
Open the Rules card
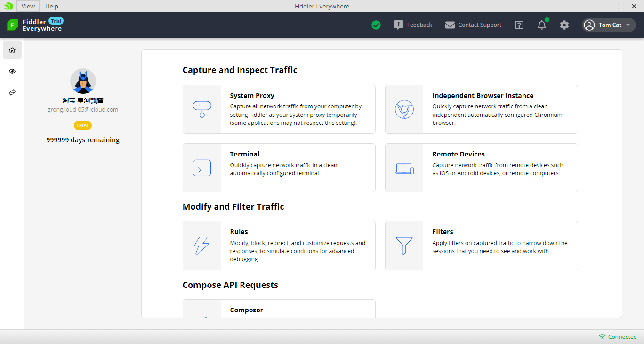point(279,246)
